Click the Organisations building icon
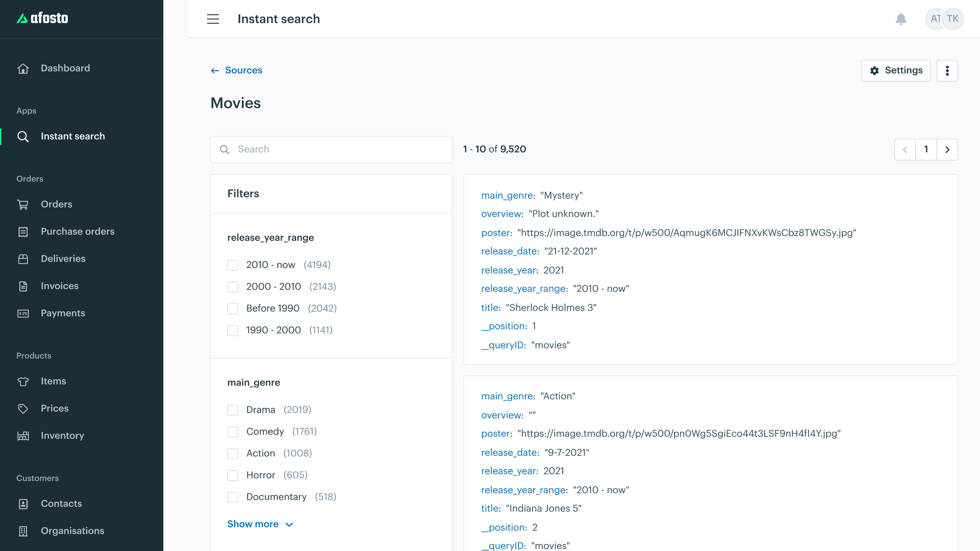Image resolution: width=980 pixels, height=551 pixels. pyautogui.click(x=23, y=531)
